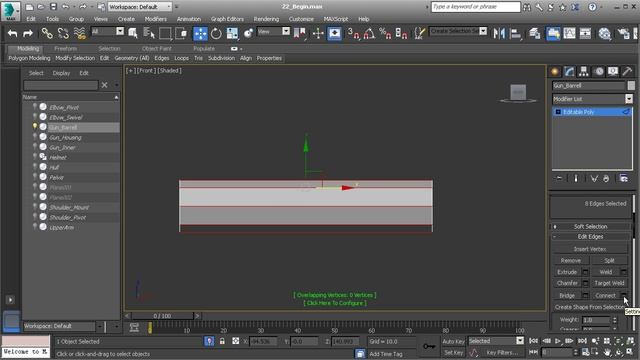640x360 pixels.
Task: Toggle visibility bulb for Elbow_Pivot
Action: 35,107
